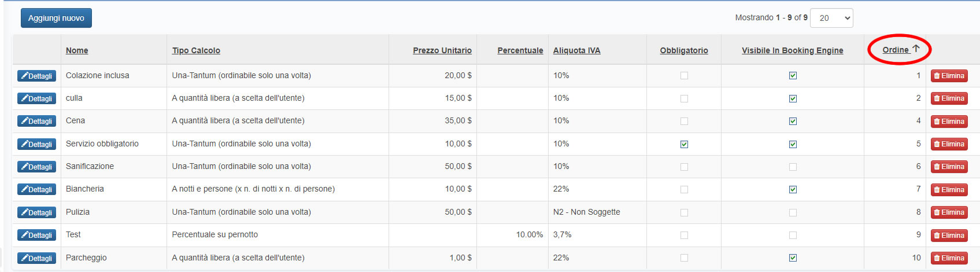Uncheck Booking Engine visibility for Colazione inclusa

tap(793, 76)
